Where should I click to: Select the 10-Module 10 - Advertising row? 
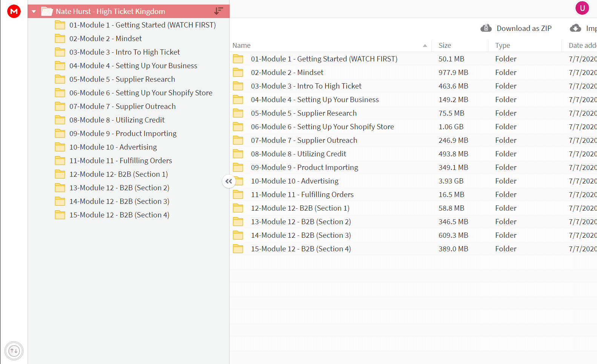click(x=413, y=181)
